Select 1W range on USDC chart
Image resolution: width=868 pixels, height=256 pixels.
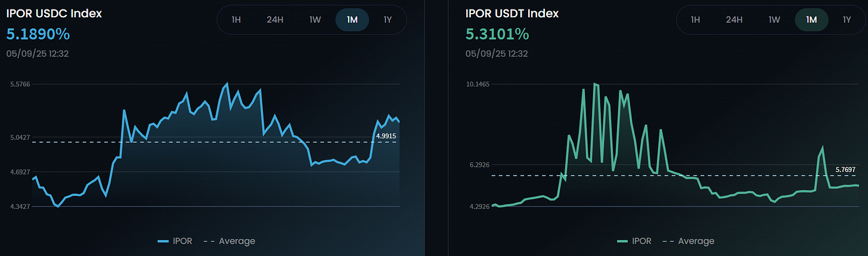tap(315, 20)
